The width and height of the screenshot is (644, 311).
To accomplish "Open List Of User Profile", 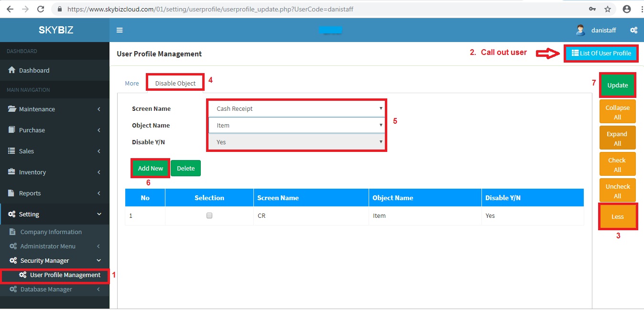I will [601, 53].
